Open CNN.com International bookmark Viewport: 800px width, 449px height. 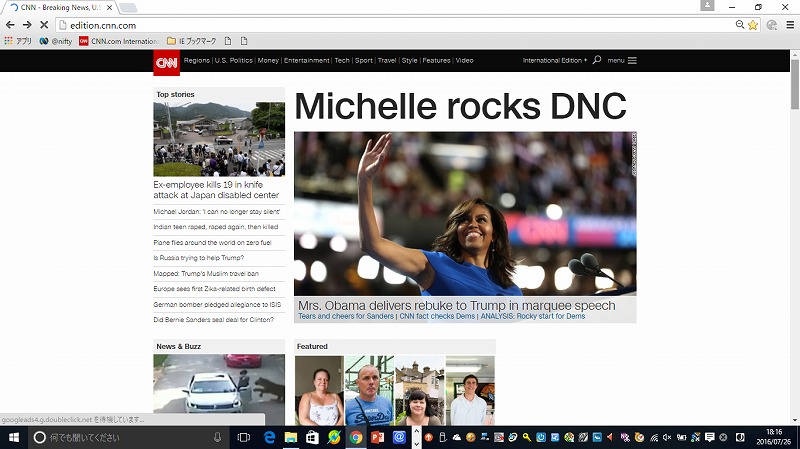(x=119, y=41)
